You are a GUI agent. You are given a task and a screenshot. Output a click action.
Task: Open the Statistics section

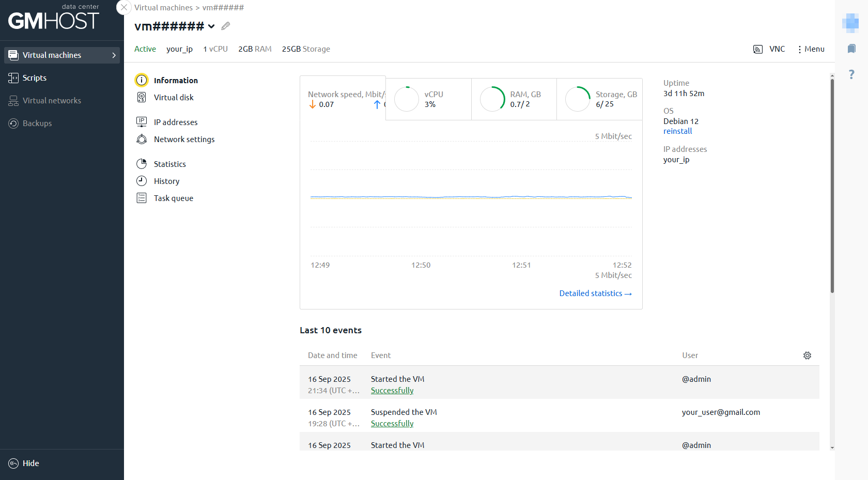point(169,164)
